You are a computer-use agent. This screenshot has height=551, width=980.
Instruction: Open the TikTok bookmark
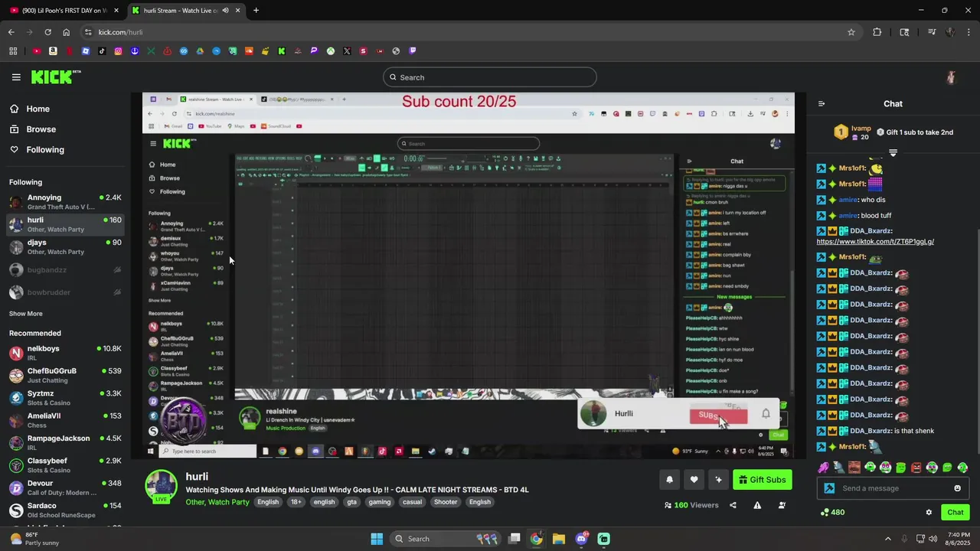tap(102, 51)
